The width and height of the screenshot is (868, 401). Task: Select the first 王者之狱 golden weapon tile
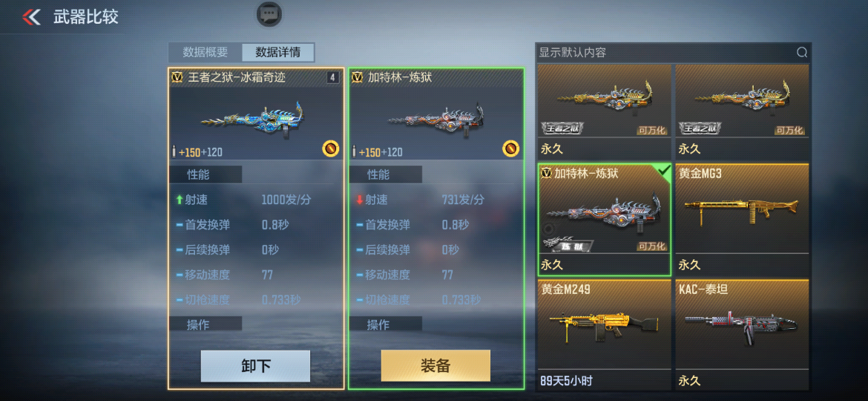[x=604, y=112]
